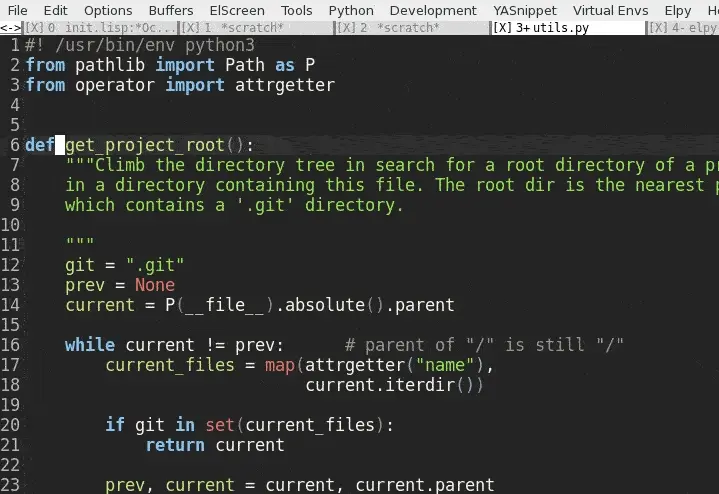Select the utils.py tab
The width and height of the screenshot is (719, 494).
562,28
